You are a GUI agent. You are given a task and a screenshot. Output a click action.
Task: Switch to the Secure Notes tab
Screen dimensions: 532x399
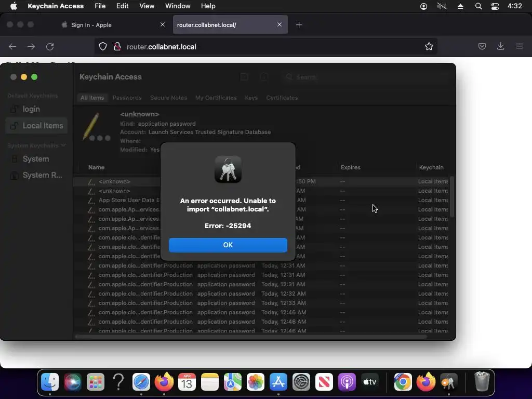[x=169, y=98]
